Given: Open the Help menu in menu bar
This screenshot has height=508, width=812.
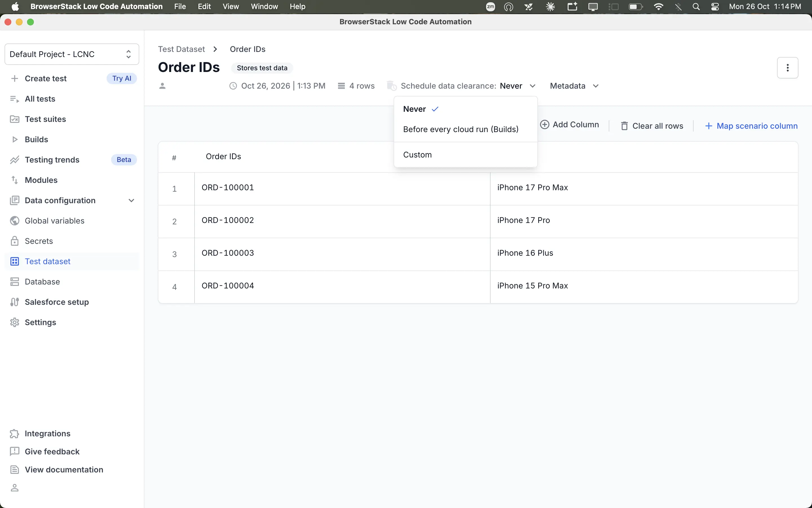Looking at the screenshot, I should (x=297, y=6).
